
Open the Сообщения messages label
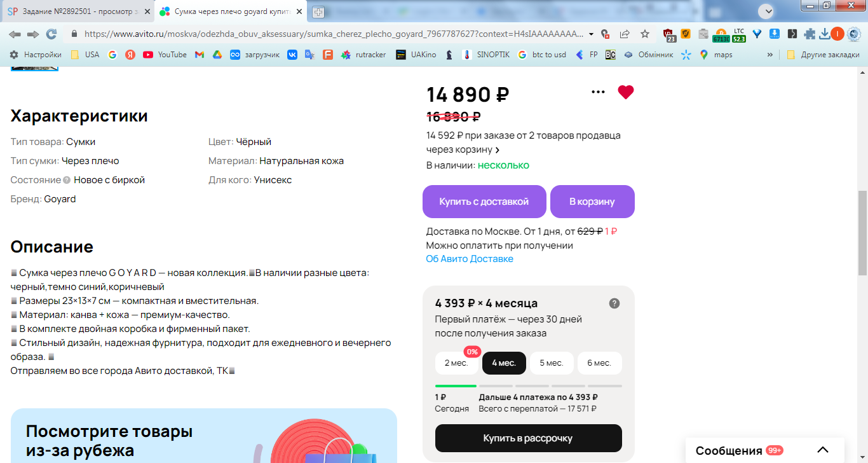(729, 451)
